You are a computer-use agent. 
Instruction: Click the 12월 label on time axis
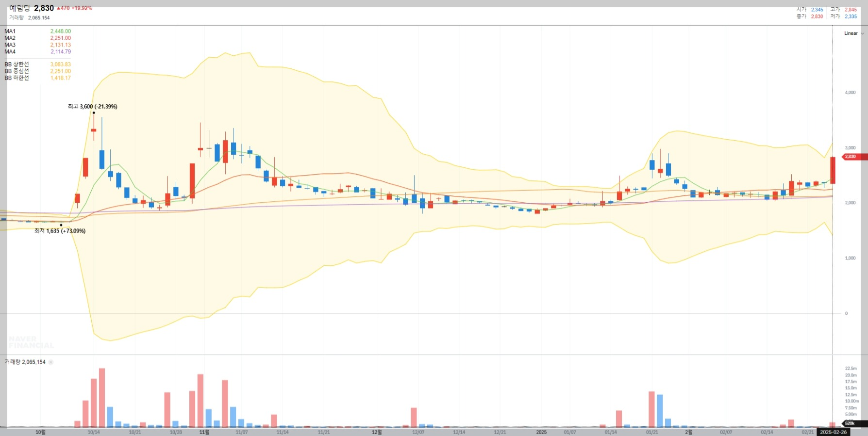coord(377,432)
